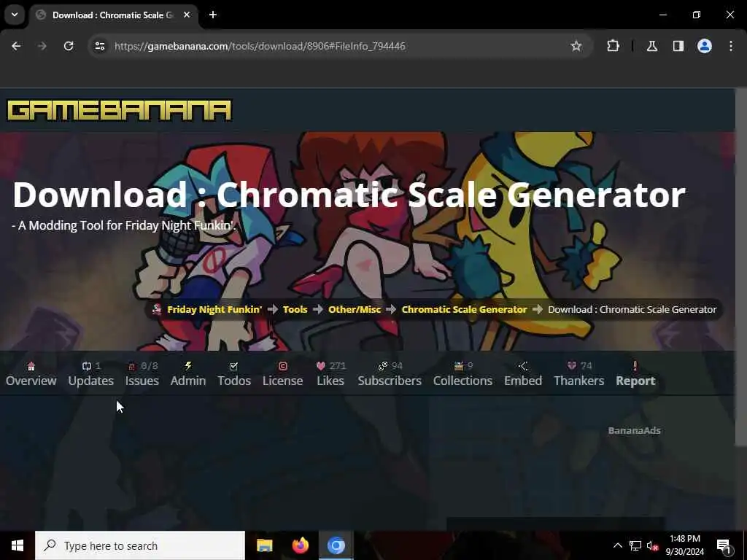
Task: Launch Firefox from the taskbar
Action: [300, 545]
